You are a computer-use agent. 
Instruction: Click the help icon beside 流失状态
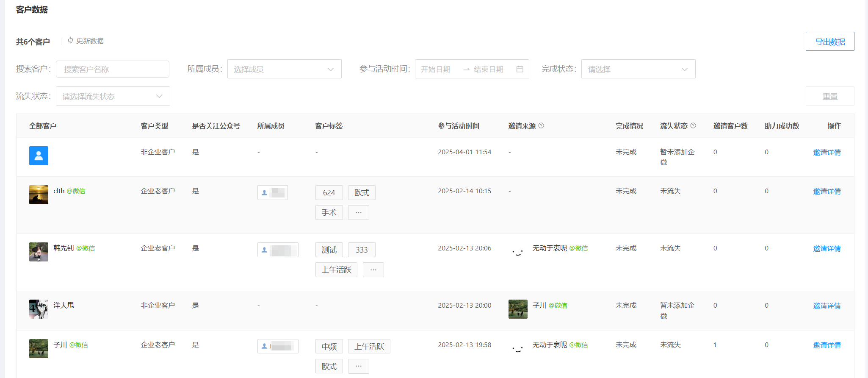pyautogui.click(x=693, y=126)
